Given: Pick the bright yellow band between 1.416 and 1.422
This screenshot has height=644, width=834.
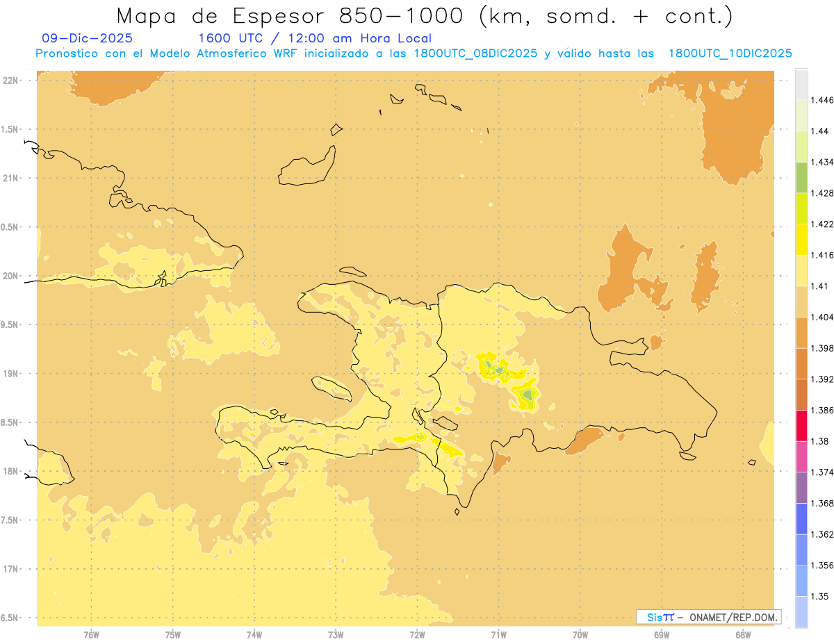Looking at the screenshot, I should click(x=801, y=239).
